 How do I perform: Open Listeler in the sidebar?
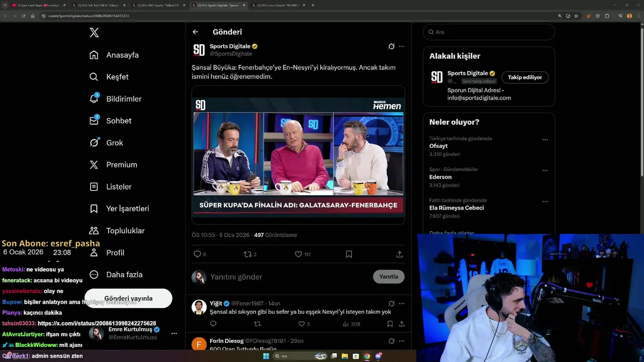tap(110, 187)
